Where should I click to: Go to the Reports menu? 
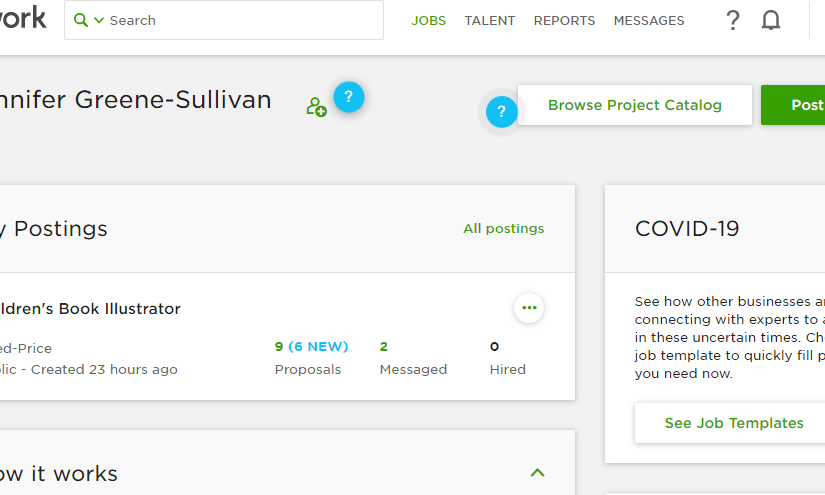(x=564, y=20)
